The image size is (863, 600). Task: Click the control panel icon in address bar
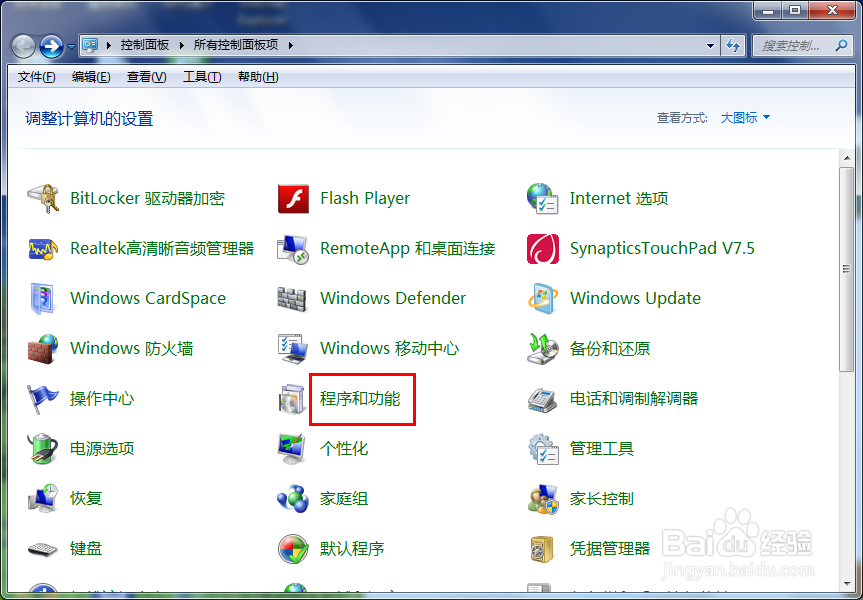90,45
